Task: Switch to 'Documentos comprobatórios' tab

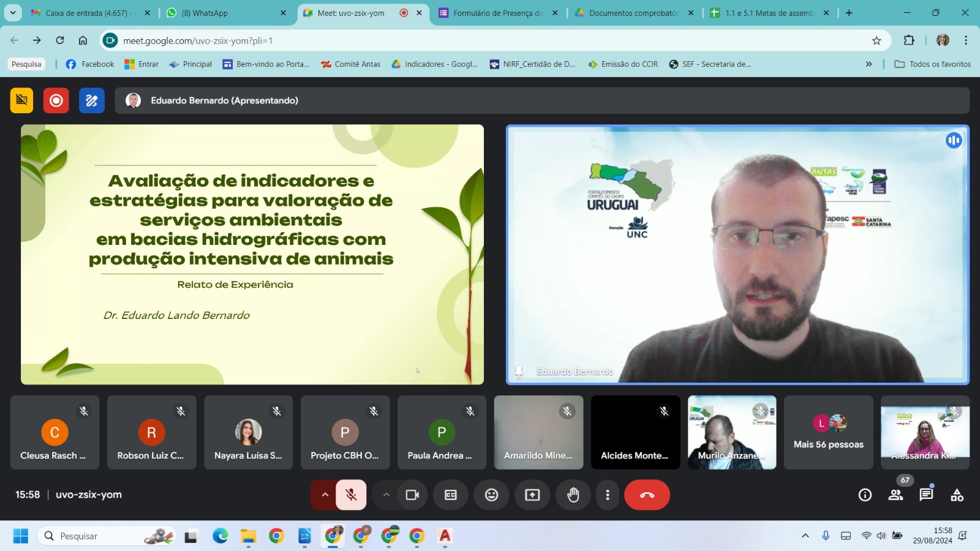Action: coord(633,13)
